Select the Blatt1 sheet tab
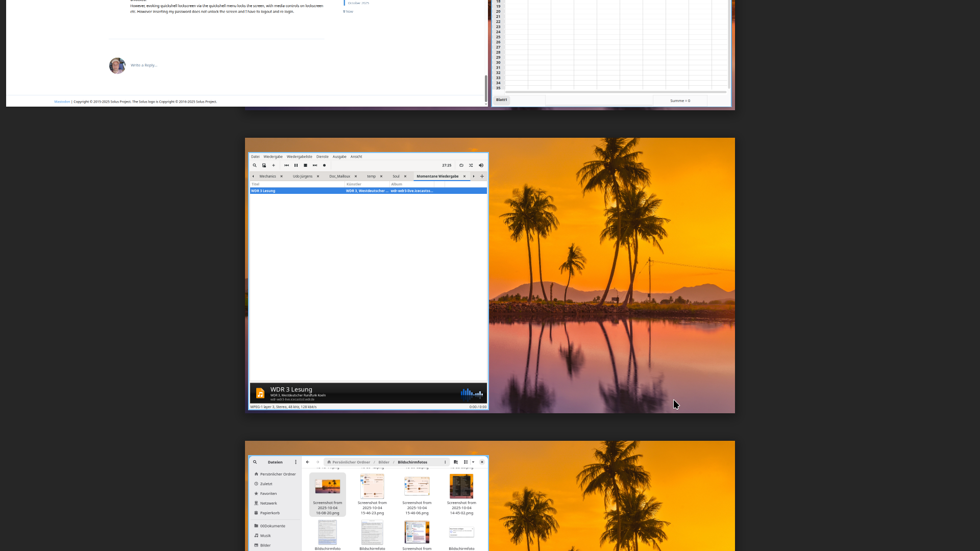The image size is (980, 551). (x=502, y=100)
